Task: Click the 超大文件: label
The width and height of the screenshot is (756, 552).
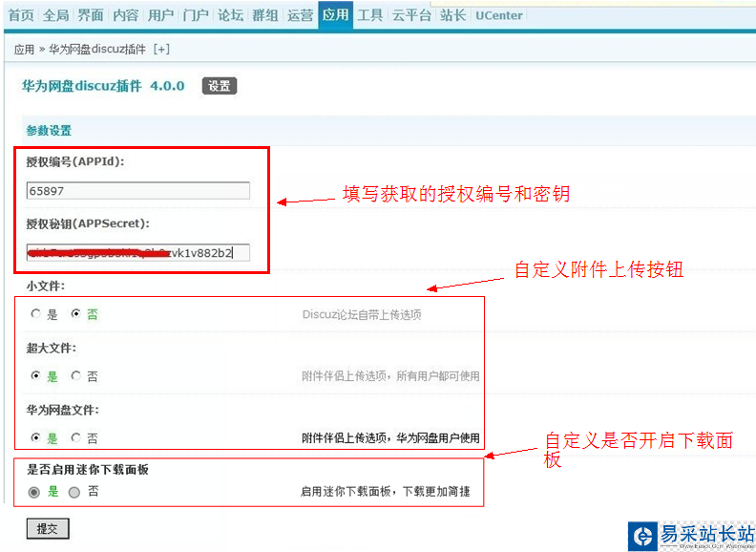Action: point(52,348)
